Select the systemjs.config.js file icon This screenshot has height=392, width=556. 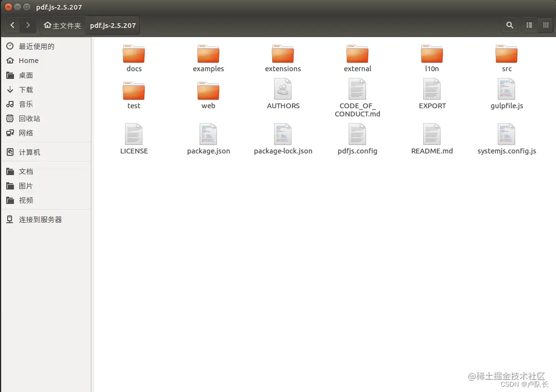click(506, 134)
